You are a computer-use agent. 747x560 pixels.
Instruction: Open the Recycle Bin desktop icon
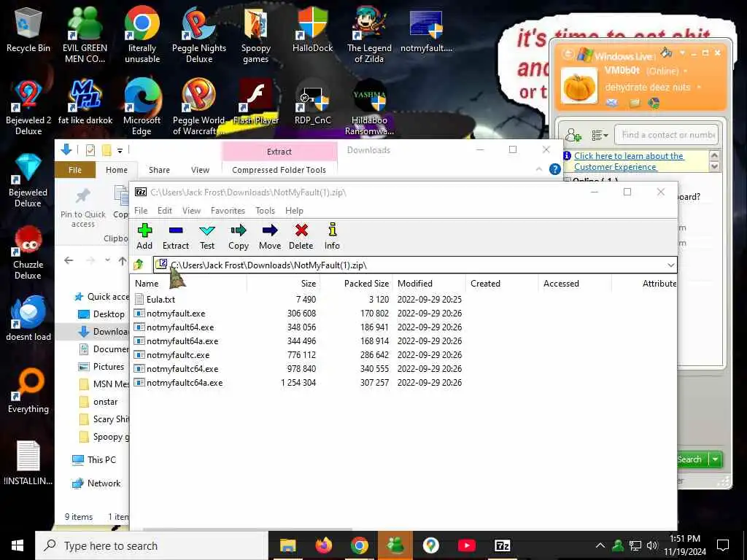28,31
